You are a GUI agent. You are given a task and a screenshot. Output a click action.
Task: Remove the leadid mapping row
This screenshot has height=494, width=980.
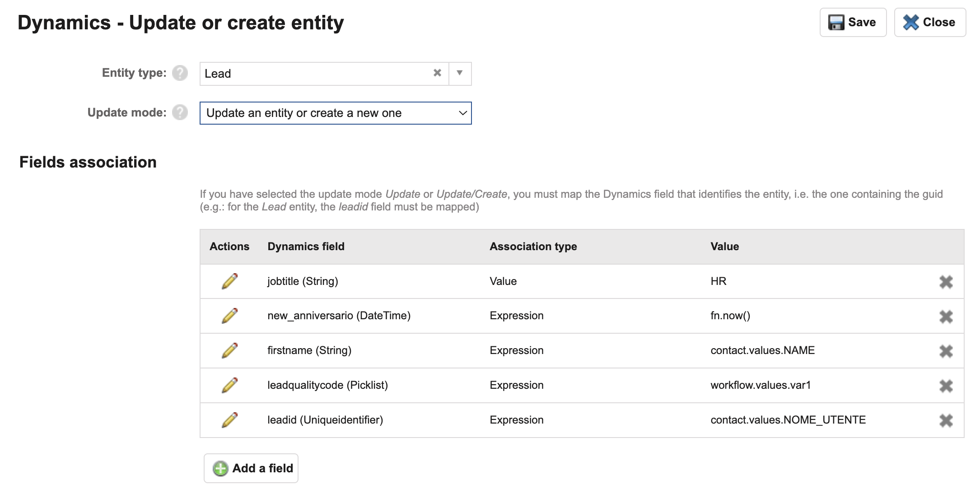(x=946, y=421)
